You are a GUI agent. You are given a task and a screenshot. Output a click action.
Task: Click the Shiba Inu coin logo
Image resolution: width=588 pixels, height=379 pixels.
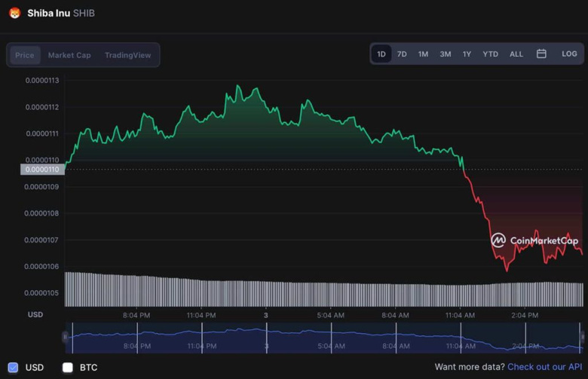(x=14, y=13)
